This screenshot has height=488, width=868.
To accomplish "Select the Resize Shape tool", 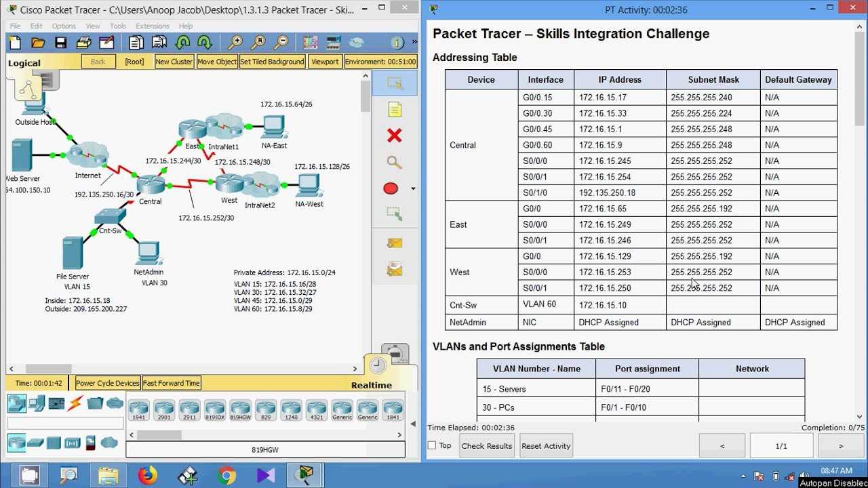I will pyautogui.click(x=394, y=214).
